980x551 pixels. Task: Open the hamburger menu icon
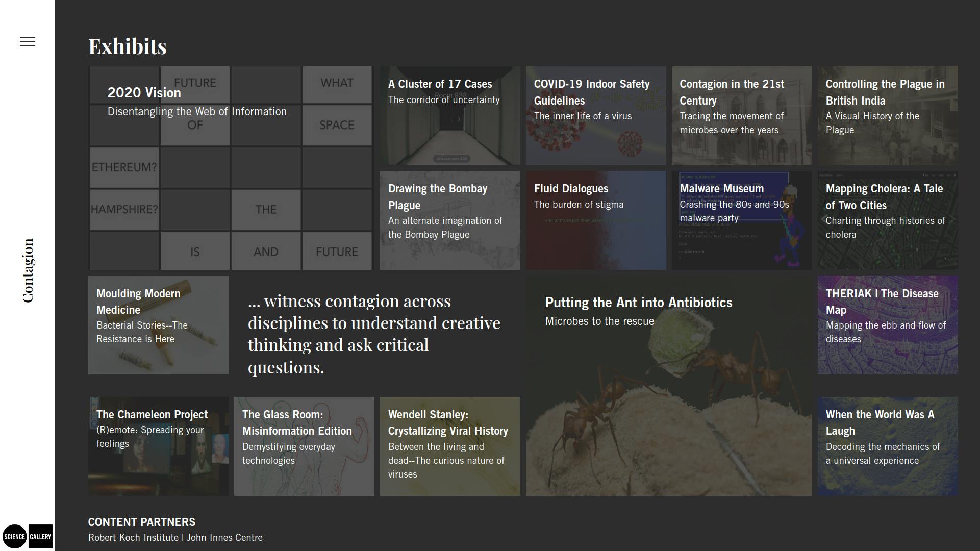click(x=28, y=41)
